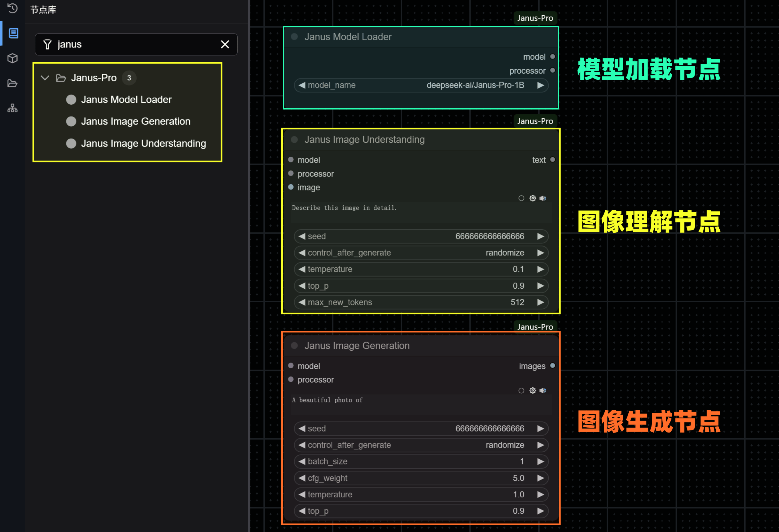Click next arrow on model_name selector
Viewport: 779px width, 532px height.
click(x=541, y=85)
